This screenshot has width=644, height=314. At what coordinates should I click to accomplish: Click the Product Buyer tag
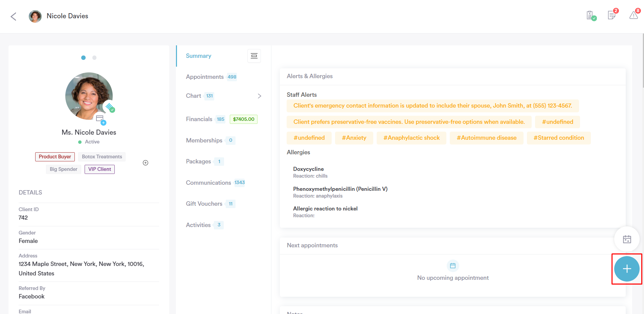point(55,157)
